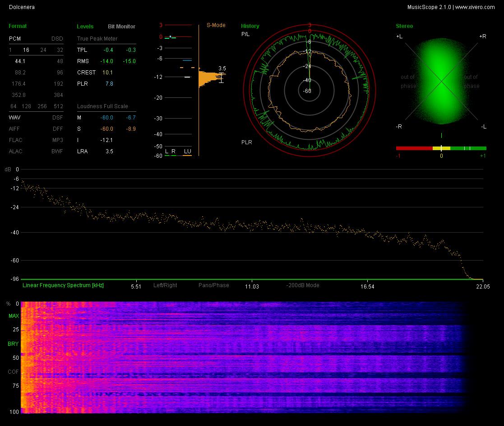Click integrated loudness value -12.1
Image resolution: width=504 pixels, height=426 pixels.
[107, 140]
